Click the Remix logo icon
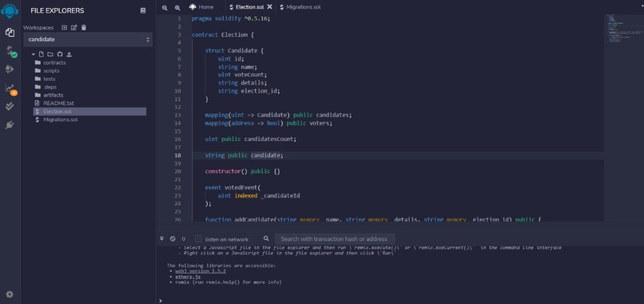 coord(10,10)
